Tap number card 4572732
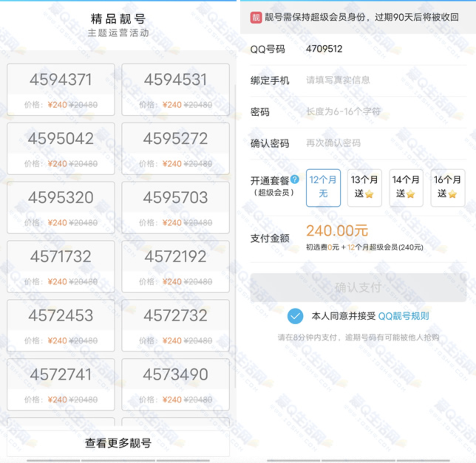The height and width of the screenshot is (463, 476). click(176, 326)
